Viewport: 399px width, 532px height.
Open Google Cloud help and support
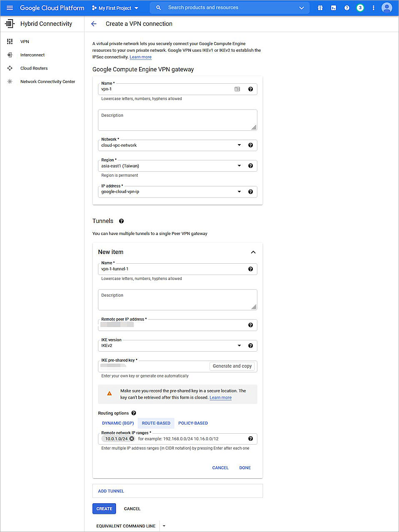[x=347, y=7]
